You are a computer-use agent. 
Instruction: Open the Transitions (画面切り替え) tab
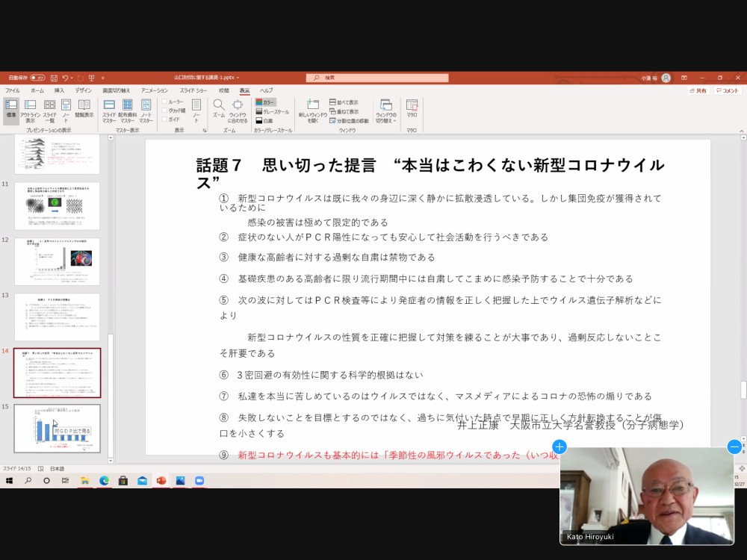[117, 90]
